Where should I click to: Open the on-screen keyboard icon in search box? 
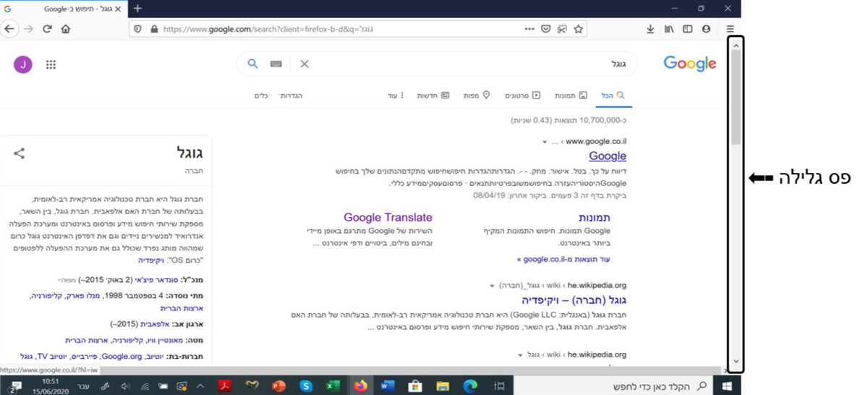(276, 64)
